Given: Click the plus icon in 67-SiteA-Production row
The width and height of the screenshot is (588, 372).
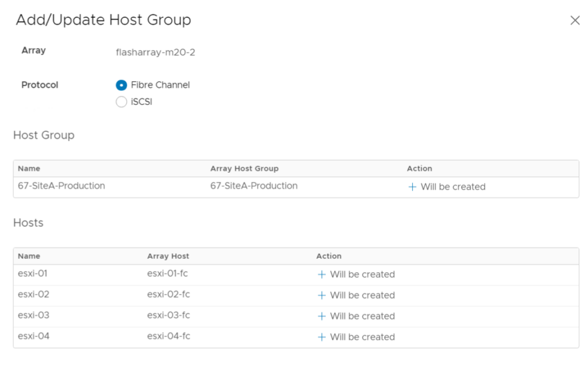Looking at the screenshot, I should tap(412, 187).
